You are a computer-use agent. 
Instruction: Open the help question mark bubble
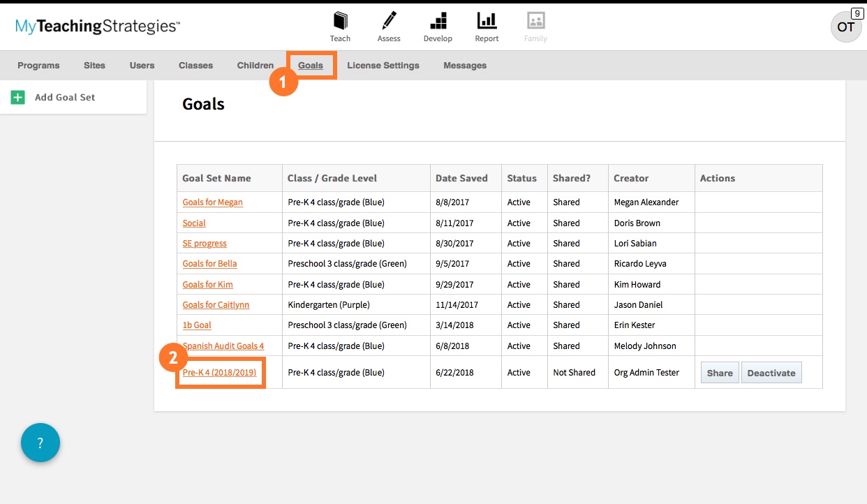tap(40, 443)
